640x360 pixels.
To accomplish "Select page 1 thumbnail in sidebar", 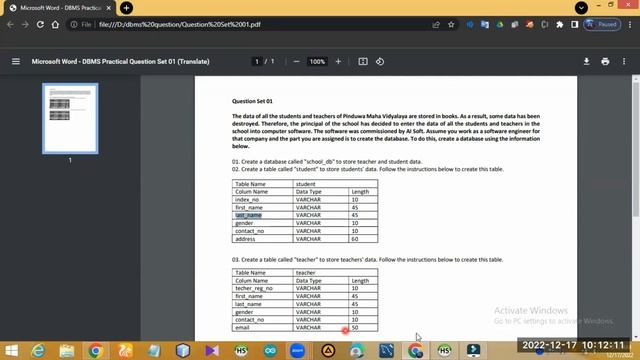I will click(70, 118).
